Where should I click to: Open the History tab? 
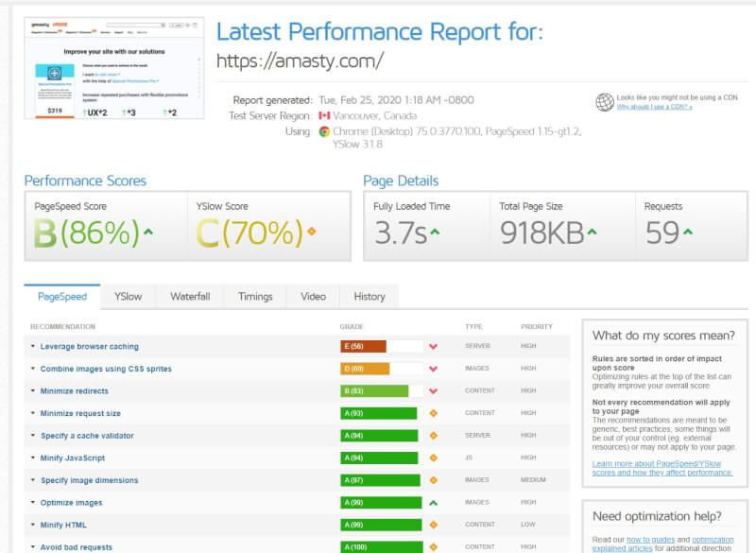[x=369, y=297]
